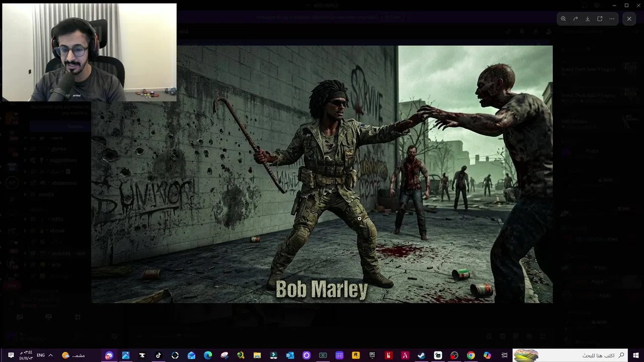The image size is (644, 362).
Task: Launch Microsoft Edge from the taskbar
Action: click(x=208, y=355)
